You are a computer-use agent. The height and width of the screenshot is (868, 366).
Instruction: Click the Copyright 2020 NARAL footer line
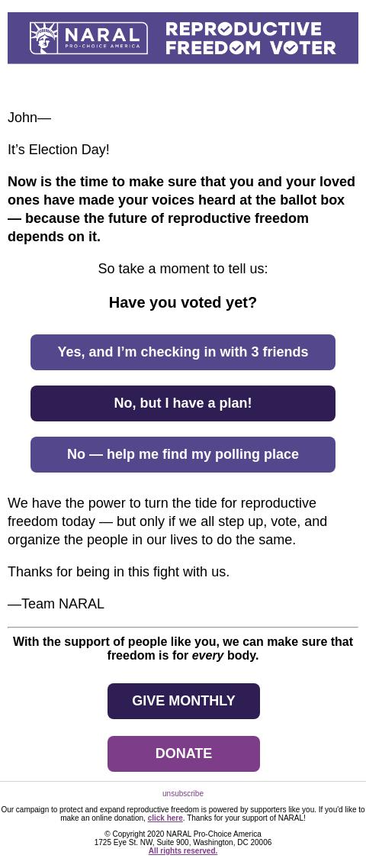[183, 834]
